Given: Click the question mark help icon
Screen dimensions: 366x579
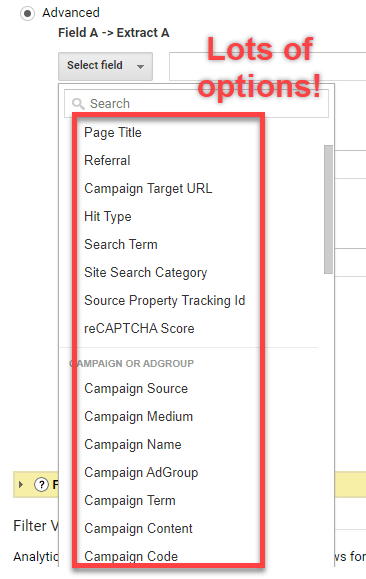Looking at the screenshot, I should tap(41, 484).
